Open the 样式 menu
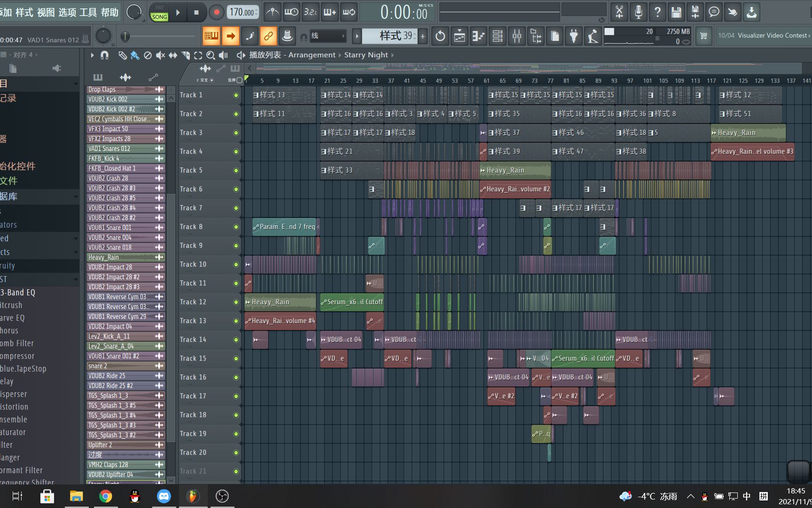Image resolution: width=812 pixels, height=508 pixels. pos(24,12)
